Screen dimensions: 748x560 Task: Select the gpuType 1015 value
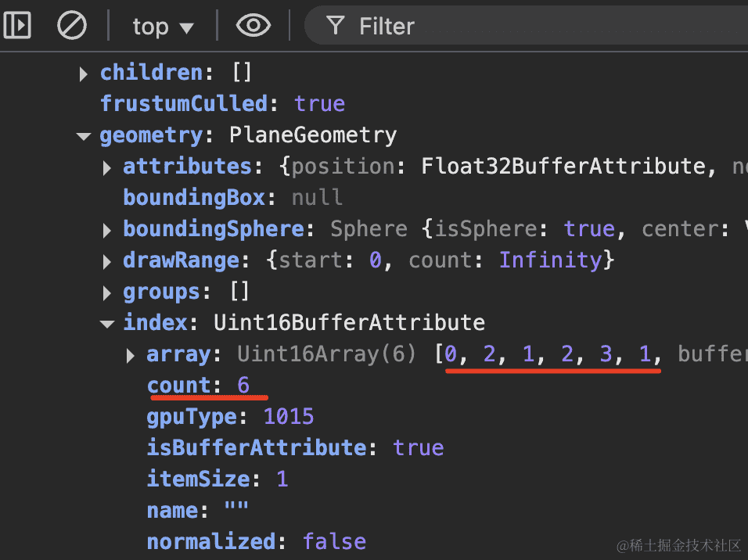289,417
